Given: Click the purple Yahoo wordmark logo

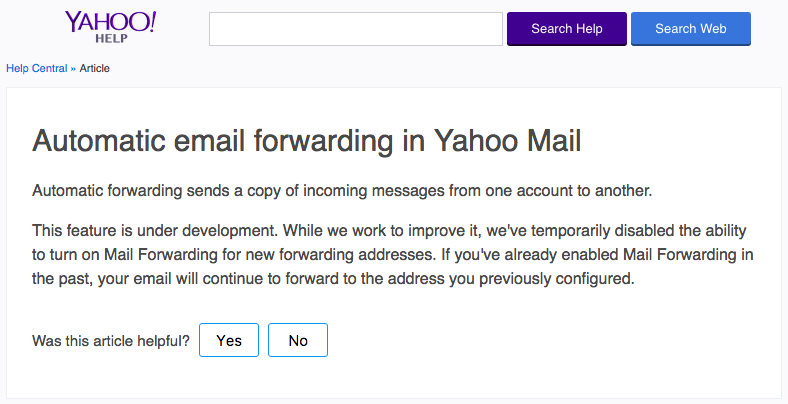Looking at the screenshot, I should tap(110, 22).
